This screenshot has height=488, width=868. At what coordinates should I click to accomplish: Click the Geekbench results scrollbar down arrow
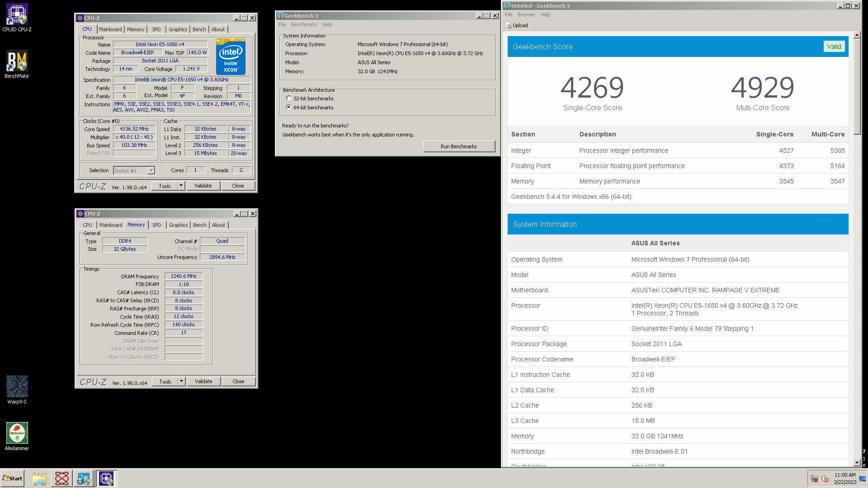857,463
